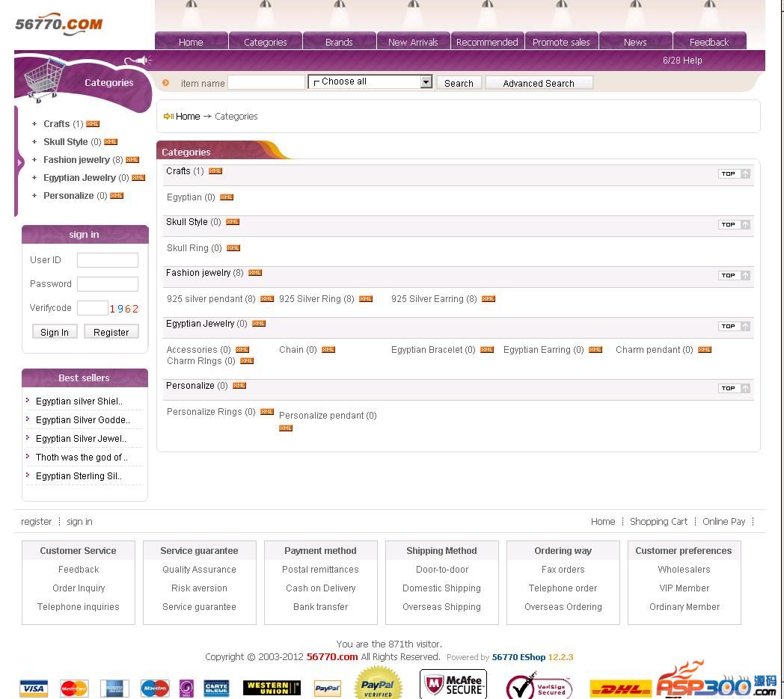This screenshot has height=699, width=784.
Task: Open XML feed next to Egyptian Bracelet
Action: (487, 350)
